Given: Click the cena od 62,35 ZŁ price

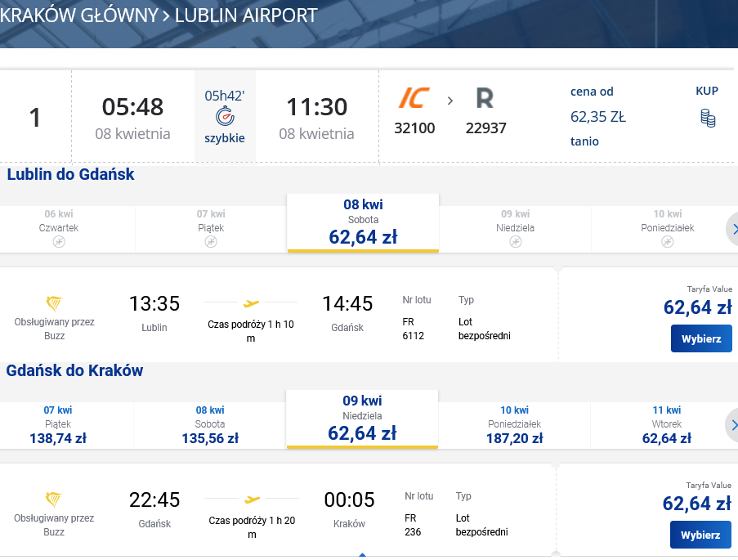Looking at the screenshot, I should [597, 116].
